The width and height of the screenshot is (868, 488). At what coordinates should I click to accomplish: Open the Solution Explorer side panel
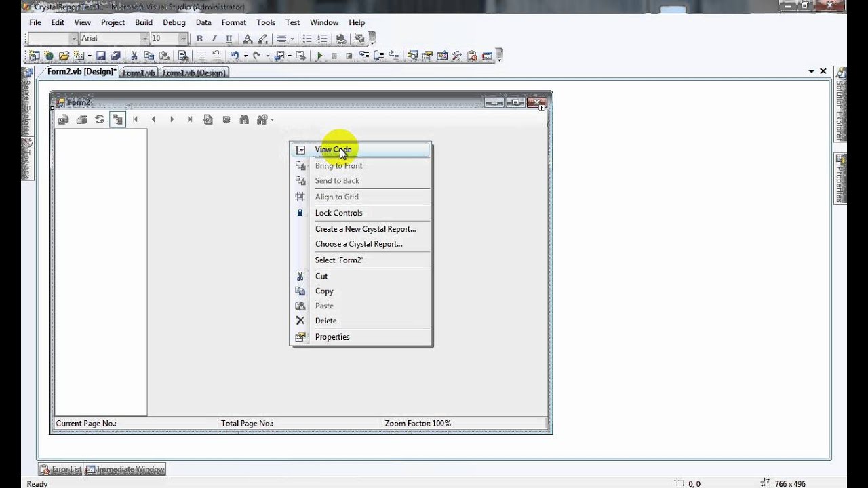tap(840, 104)
